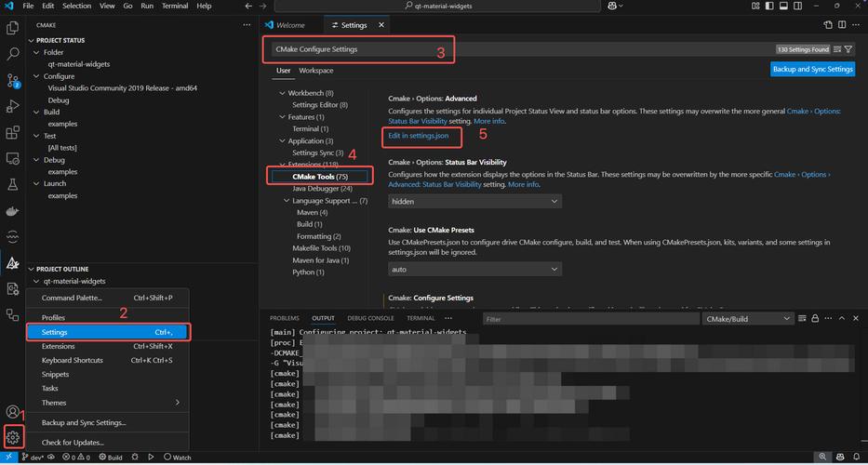The image size is (868, 465).
Task: Toggle the Secondary Side Bar layout icon
Action: [x=796, y=6]
